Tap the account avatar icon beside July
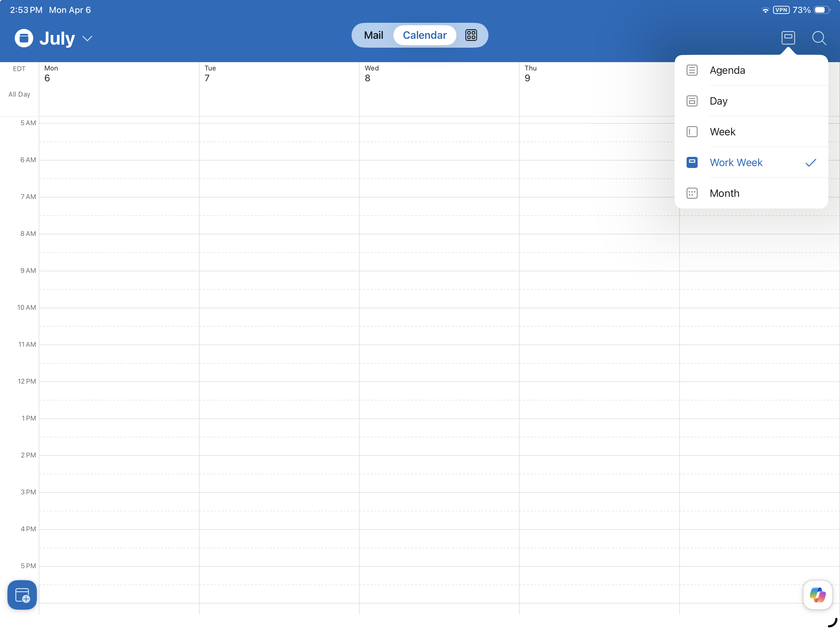840x630 pixels. [24, 38]
